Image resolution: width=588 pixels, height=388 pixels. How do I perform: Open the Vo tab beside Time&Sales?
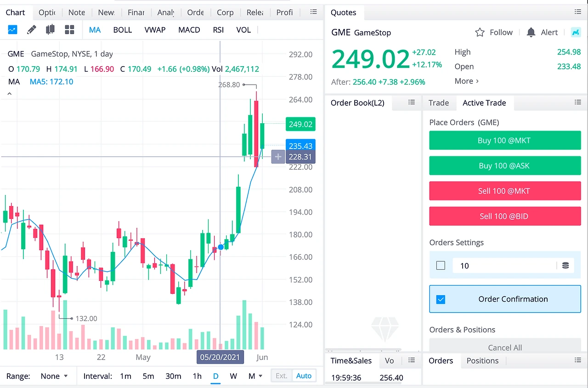tap(390, 361)
